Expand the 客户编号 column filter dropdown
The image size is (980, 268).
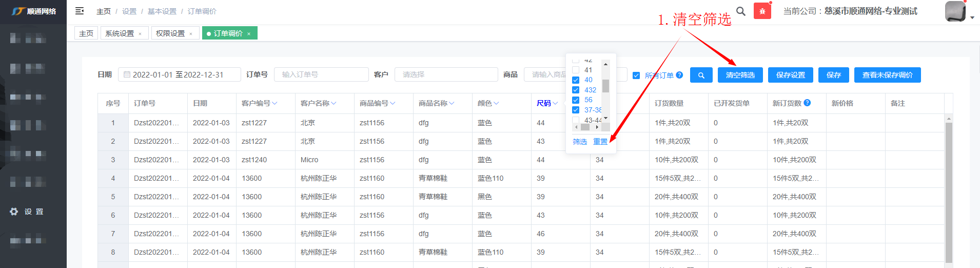point(275,103)
